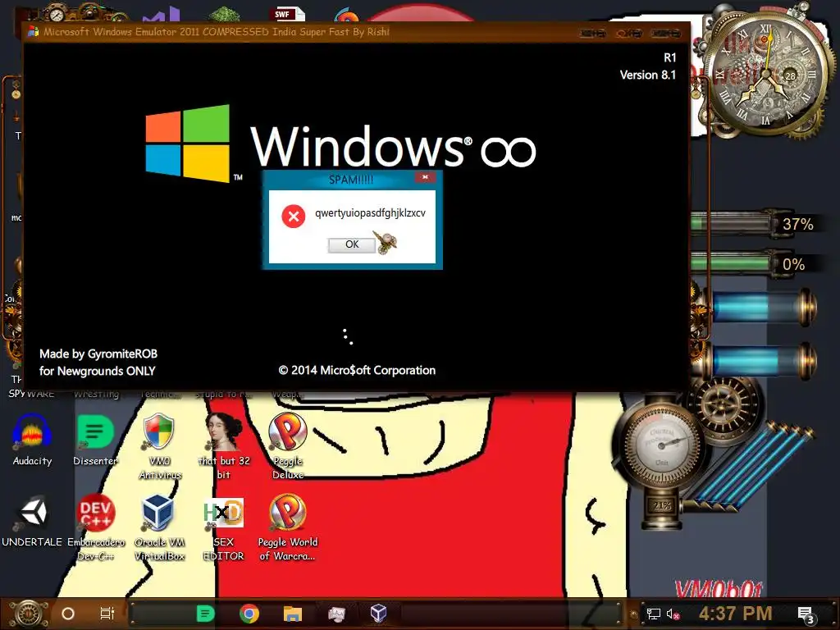Open Task View on the taskbar
The width and height of the screenshot is (840, 630).
point(107,614)
